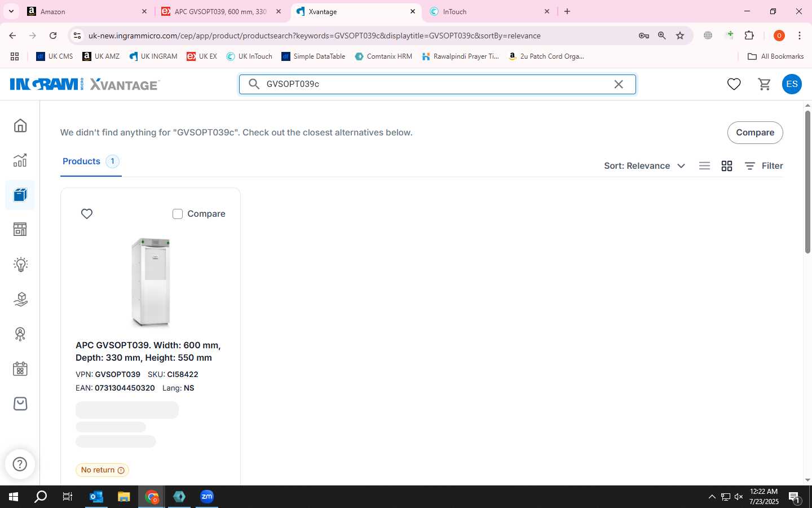
Task: Switch to the InTouch browser tab
Action: (488, 11)
